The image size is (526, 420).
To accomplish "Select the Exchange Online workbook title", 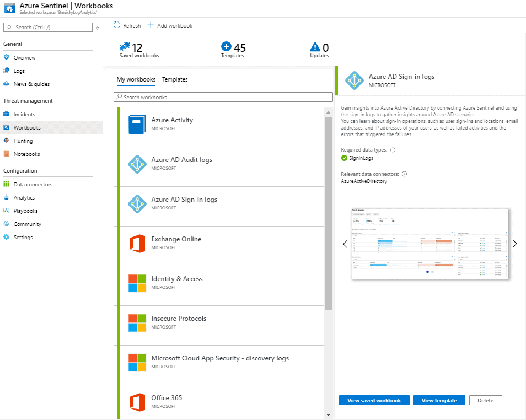I will pyautogui.click(x=176, y=239).
